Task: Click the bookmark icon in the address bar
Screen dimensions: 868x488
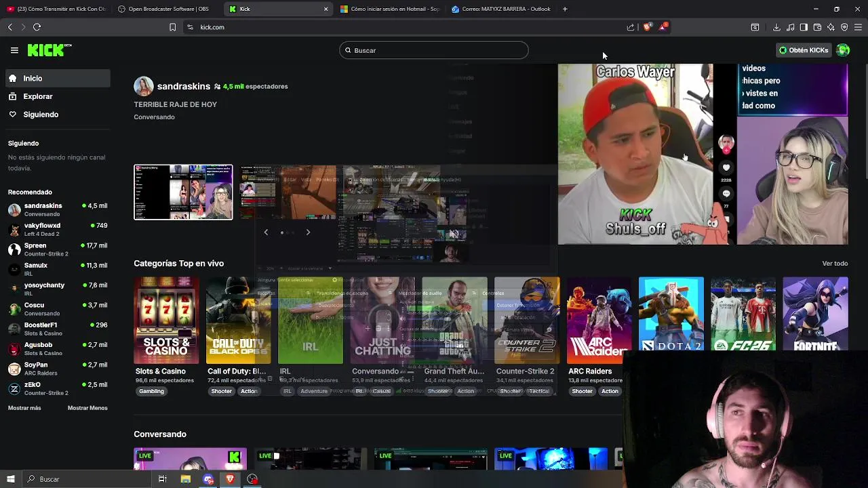Action: pos(172,27)
